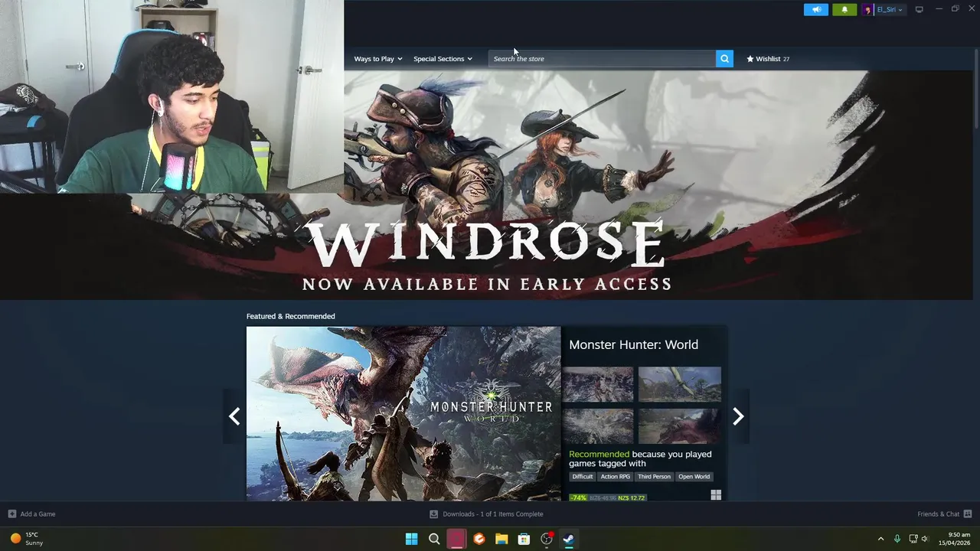Open the pink app in the taskbar
980x551 pixels.
coord(456,539)
